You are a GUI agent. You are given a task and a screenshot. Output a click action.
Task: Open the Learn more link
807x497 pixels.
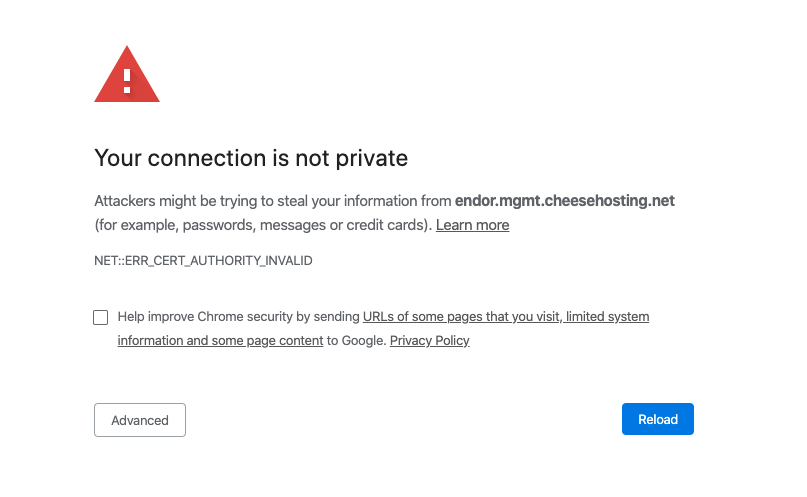[472, 225]
